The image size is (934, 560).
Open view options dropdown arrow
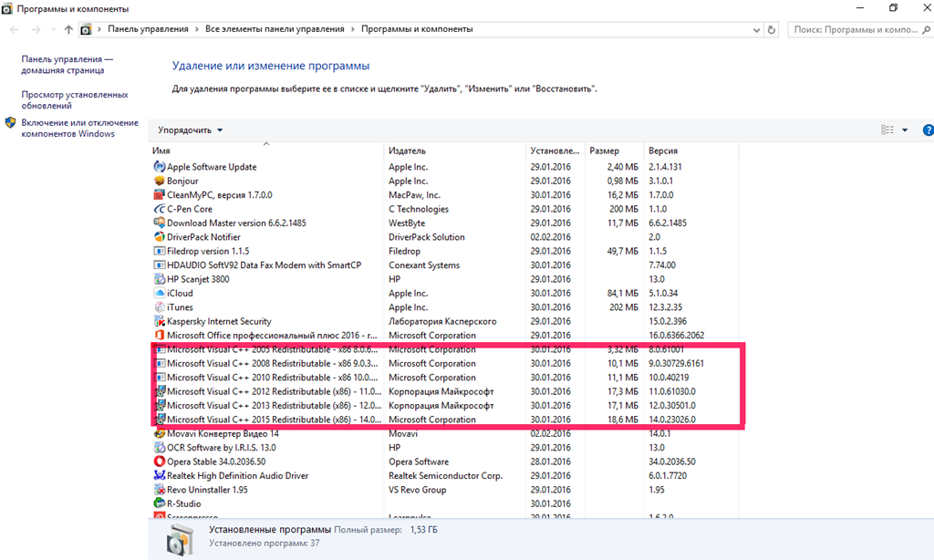click(905, 130)
